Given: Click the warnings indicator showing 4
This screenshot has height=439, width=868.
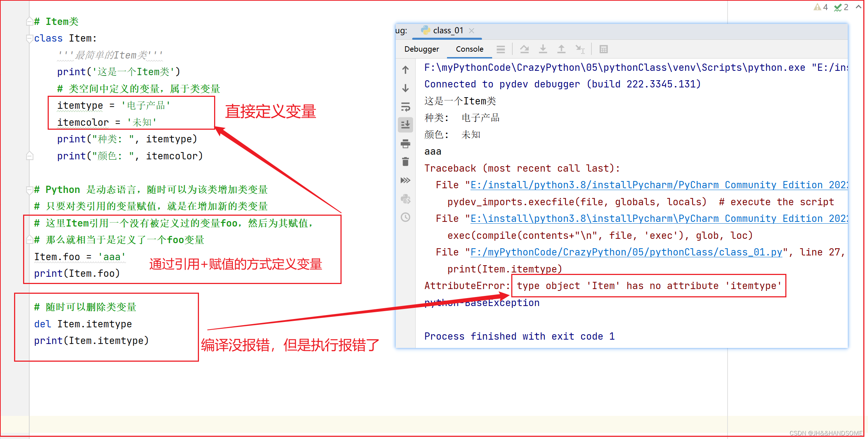Looking at the screenshot, I should [x=821, y=7].
